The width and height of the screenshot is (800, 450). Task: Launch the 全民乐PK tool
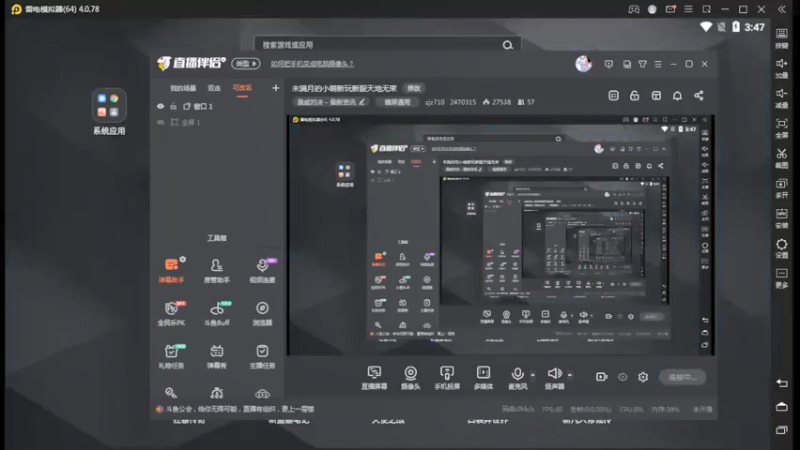coord(171,313)
